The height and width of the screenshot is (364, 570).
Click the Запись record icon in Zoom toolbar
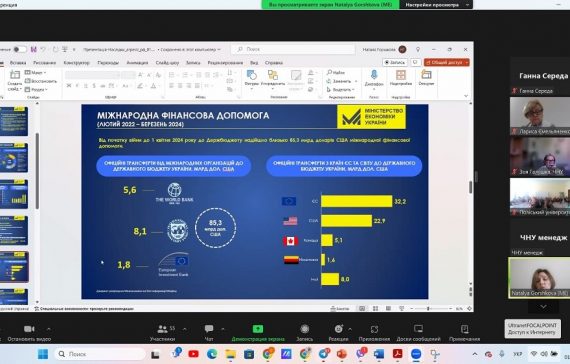coord(305,329)
